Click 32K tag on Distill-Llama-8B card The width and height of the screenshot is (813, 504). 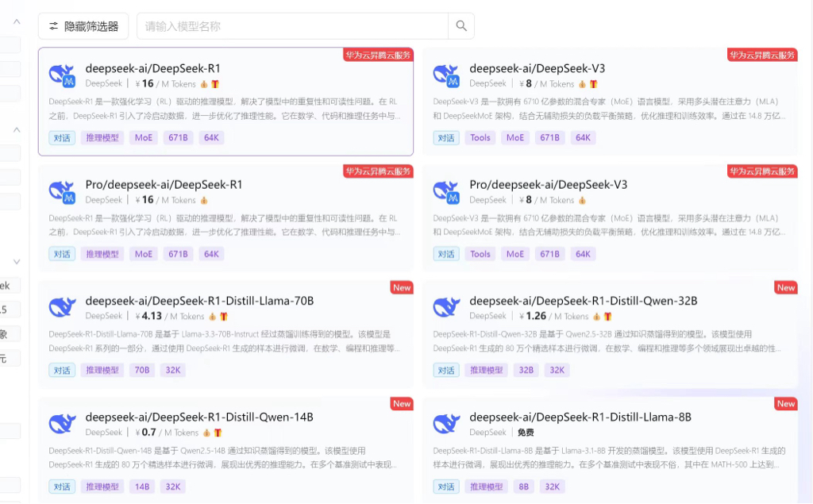pos(553,487)
